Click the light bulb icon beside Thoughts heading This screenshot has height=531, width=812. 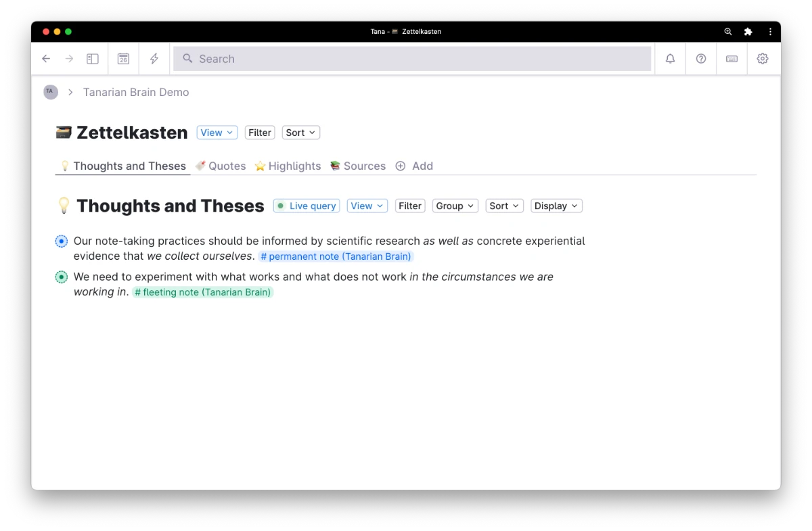(64, 206)
